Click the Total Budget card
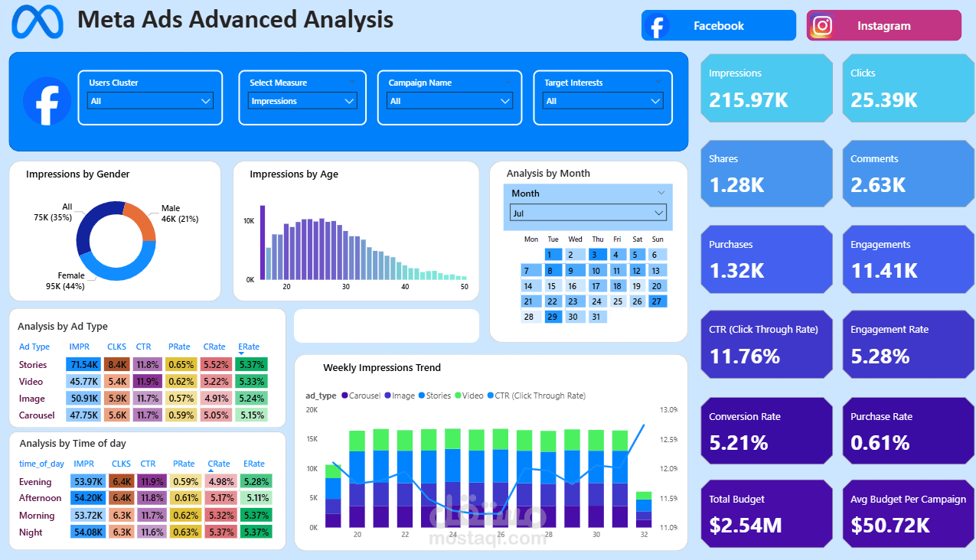 coord(766,513)
